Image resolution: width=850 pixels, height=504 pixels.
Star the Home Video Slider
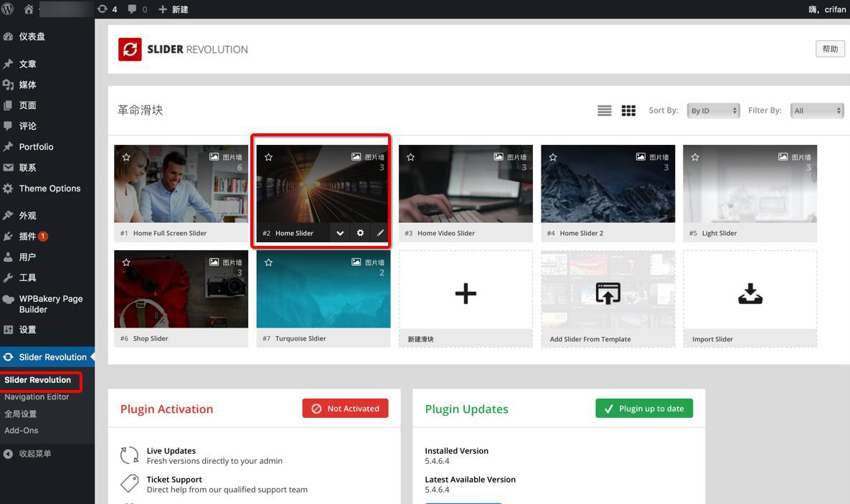(x=410, y=157)
